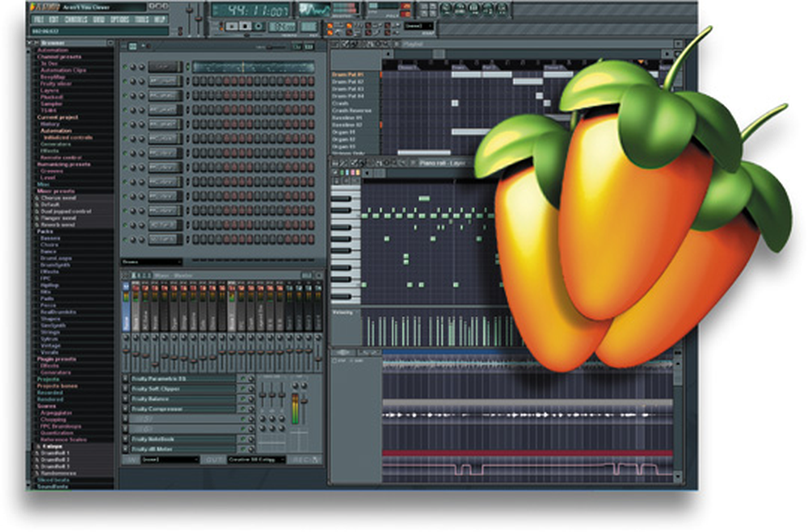Open the TOOLS menu
The width and height of the screenshot is (808, 532).
(141, 19)
